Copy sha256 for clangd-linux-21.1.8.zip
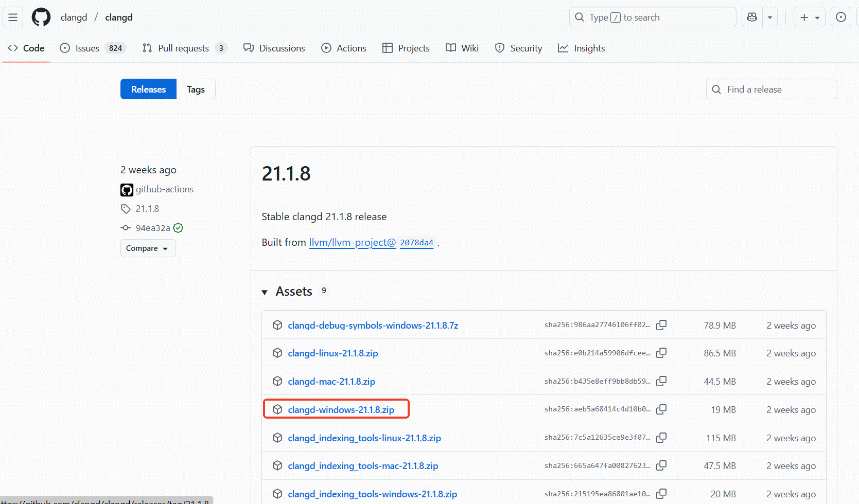Screen dimensions: 859x504 point(661,353)
